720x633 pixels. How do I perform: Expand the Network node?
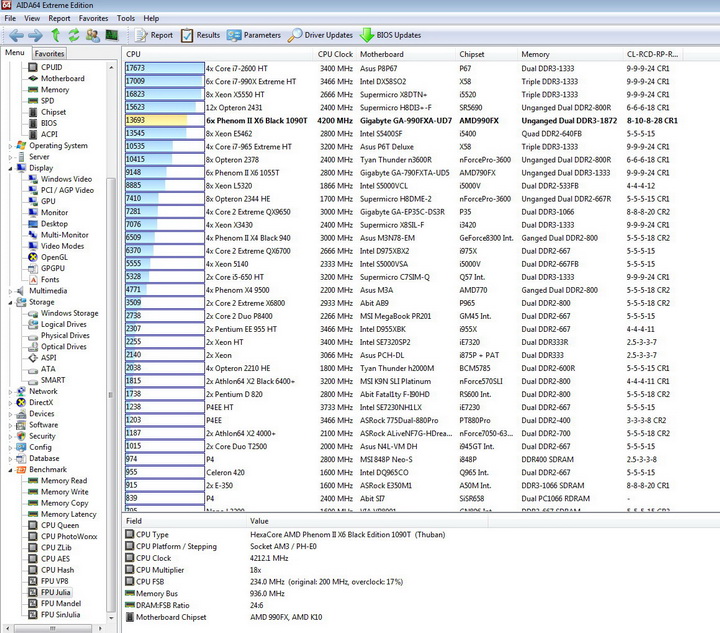pyautogui.click(x=10, y=392)
